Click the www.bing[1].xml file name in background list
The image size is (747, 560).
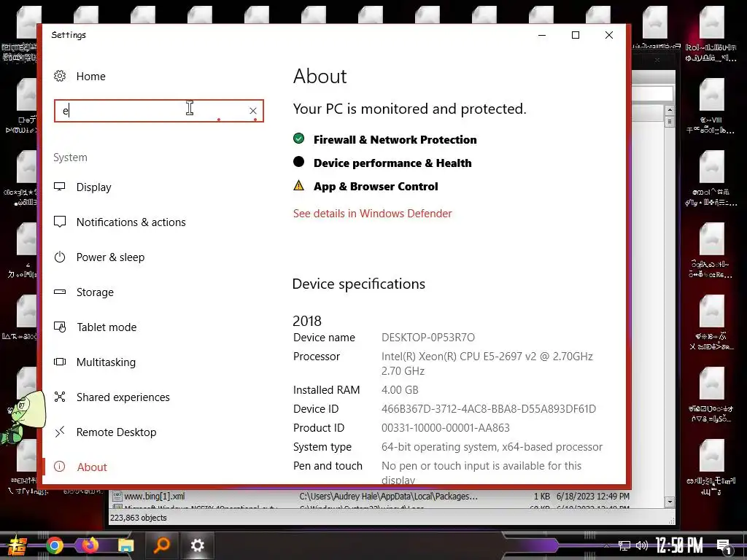click(x=155, y=496)
